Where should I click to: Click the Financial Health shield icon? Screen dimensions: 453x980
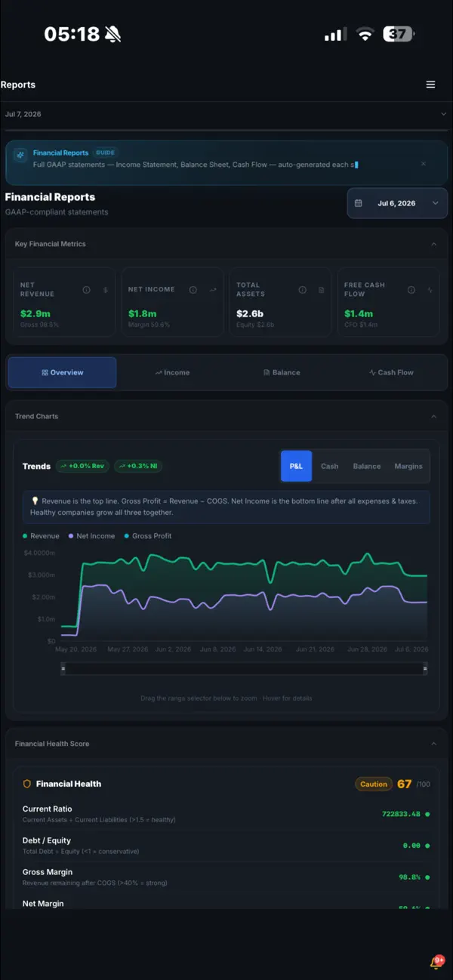27,784
